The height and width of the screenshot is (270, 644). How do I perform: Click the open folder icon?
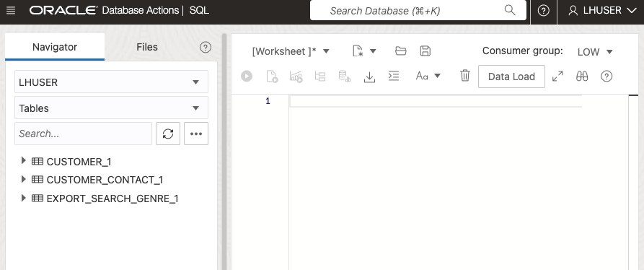(x=400, y=51)
